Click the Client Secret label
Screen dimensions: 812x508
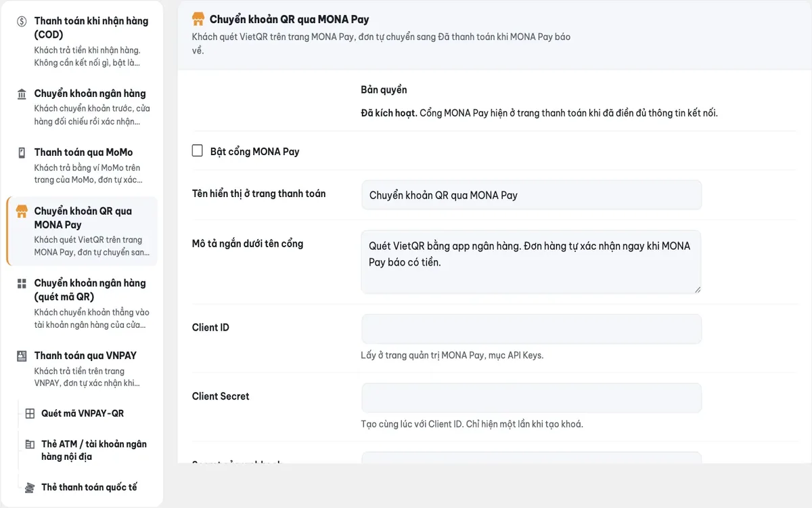coord(221,396)
